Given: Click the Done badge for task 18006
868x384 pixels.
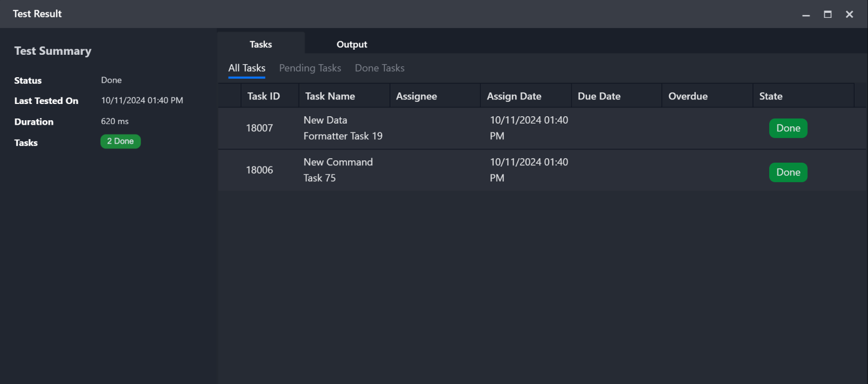Looking at the screenshot, I should [788, 172].
